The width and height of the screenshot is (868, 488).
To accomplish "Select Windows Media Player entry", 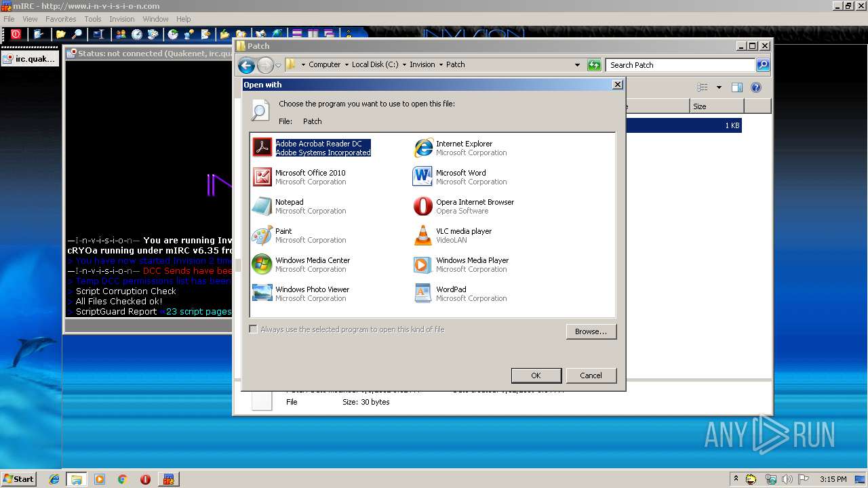I will click(x=461, y=264).
